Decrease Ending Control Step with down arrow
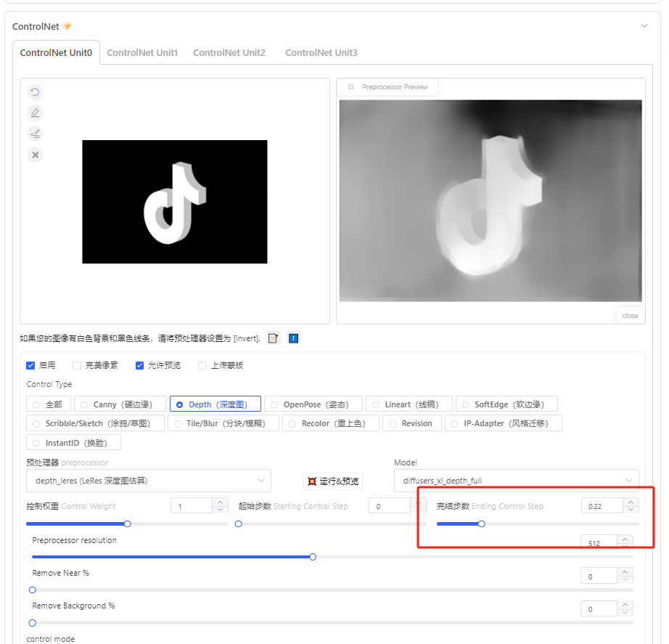This screenshot has width=669, height=644. click(x=631, y=509)
